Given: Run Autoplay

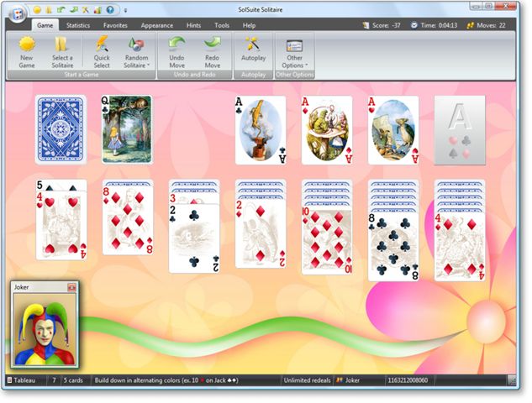Looking at the screenshot, I should pyautogui.click(x=254, y=51).
